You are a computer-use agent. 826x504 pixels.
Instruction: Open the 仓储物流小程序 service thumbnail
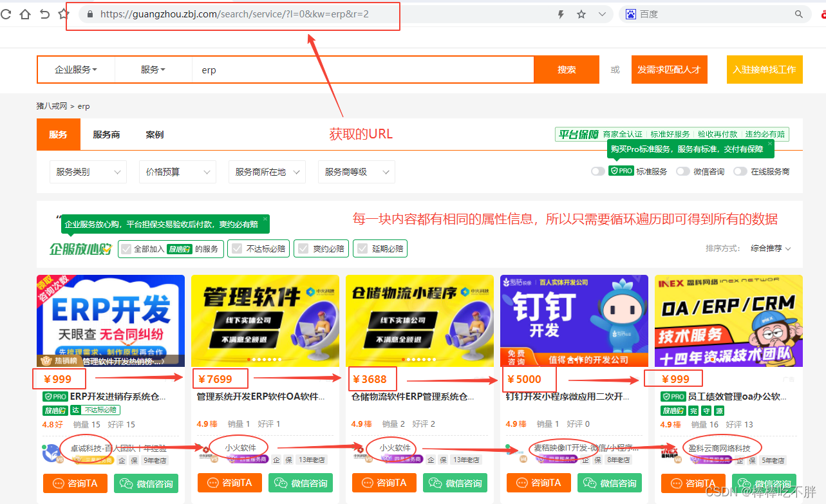point(420,321)
